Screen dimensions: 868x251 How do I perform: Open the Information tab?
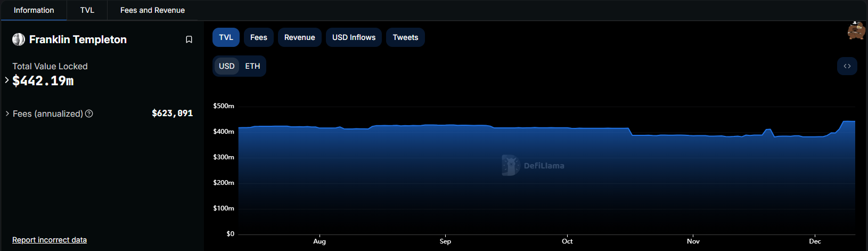tap(34, 10)
